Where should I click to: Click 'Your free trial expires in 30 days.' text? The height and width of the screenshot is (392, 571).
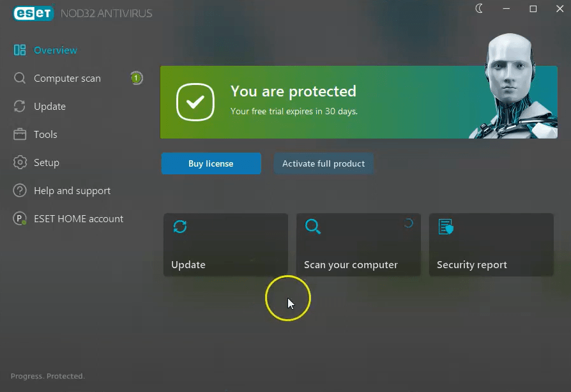pyautogui.click(x=294, y=111)
